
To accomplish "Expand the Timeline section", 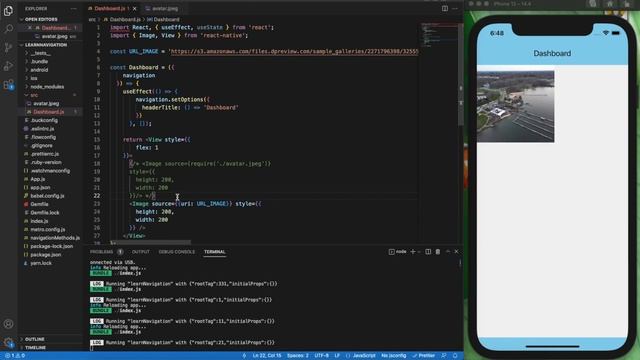I will [x=36, y=348].
